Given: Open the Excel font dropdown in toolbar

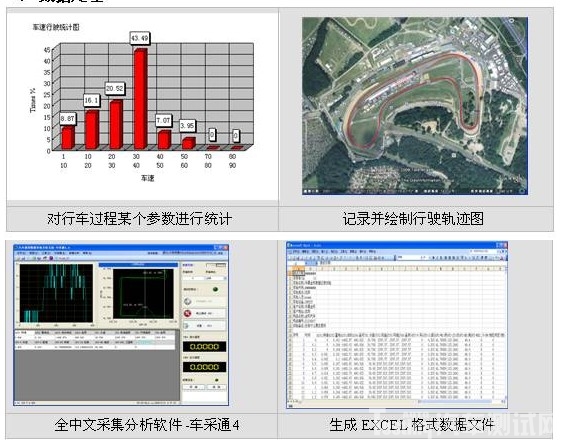Looking at the screenshot, I should pos(407,257).
